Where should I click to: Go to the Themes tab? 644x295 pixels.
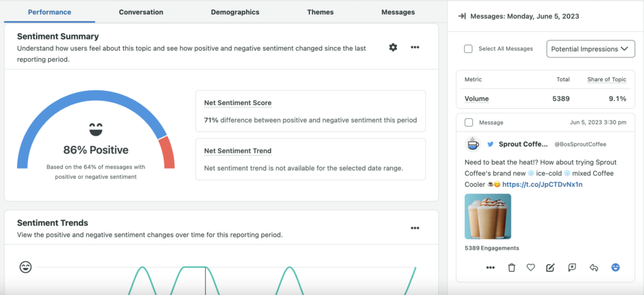[321, 12]
